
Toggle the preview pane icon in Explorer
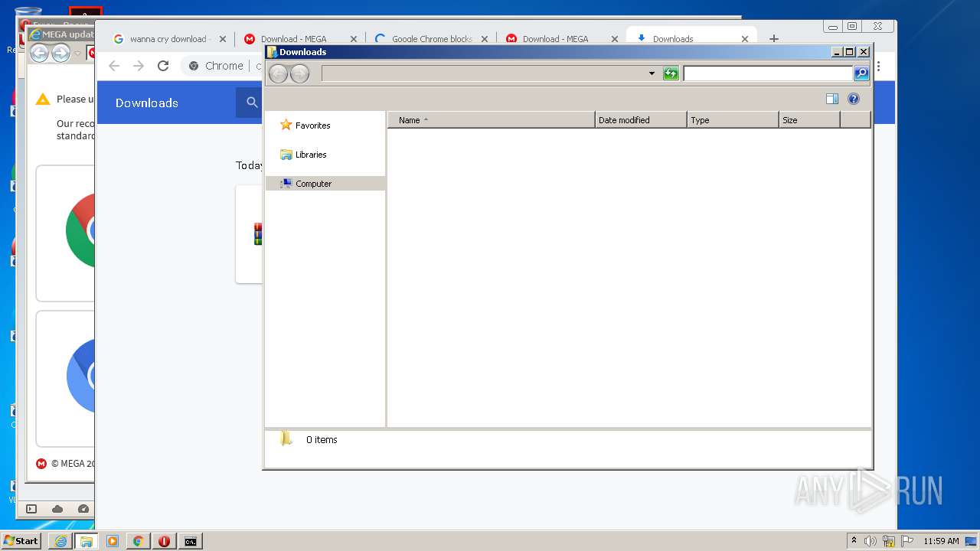point(832,99)
